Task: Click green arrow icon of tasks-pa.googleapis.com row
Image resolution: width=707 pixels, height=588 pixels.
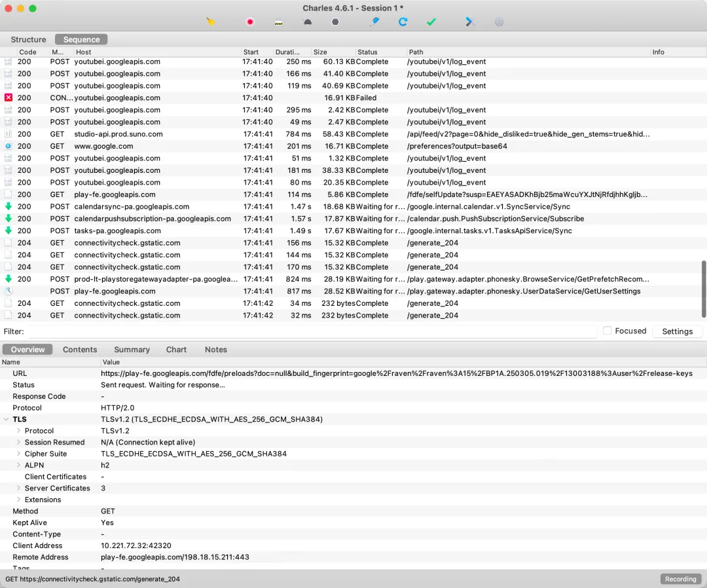Action: pyautogui.click(x=8, y=230)
